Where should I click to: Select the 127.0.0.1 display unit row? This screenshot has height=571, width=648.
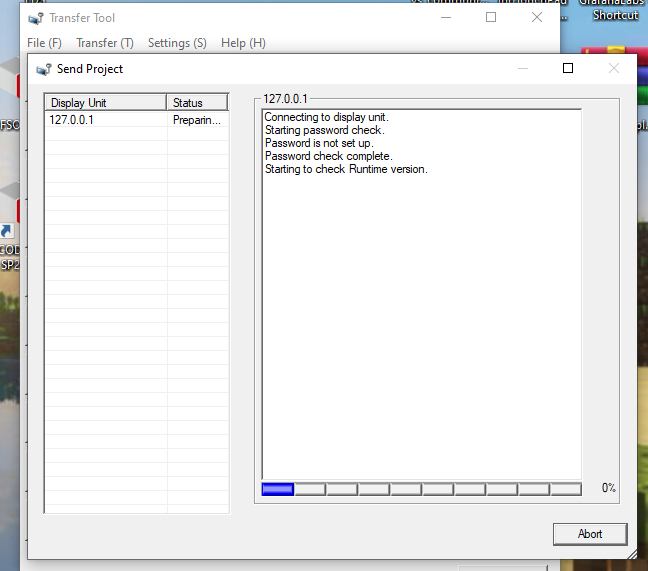[105, 120]
